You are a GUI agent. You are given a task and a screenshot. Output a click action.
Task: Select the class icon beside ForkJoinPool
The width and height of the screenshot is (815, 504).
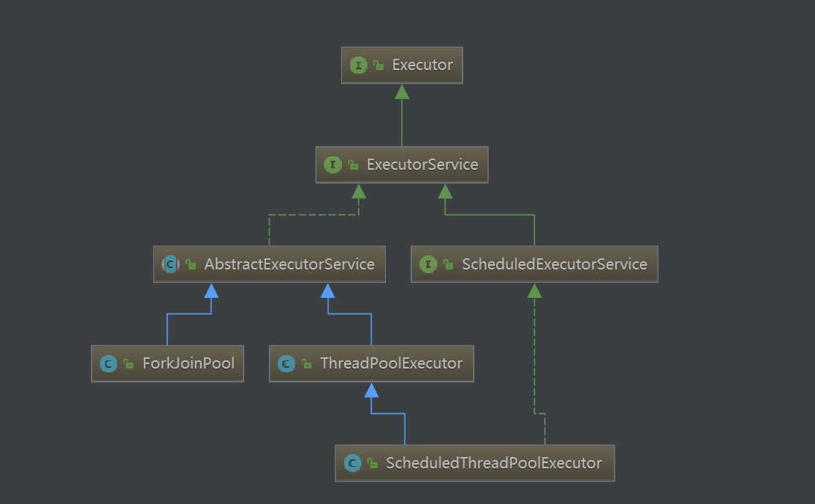pyautogui.click(x=107, y=363)
